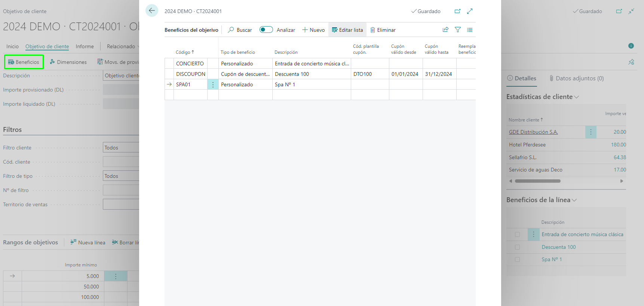The image size is (644, 306).
Task: Click Descripción column header in benefits list
Action: pos(286,52)
